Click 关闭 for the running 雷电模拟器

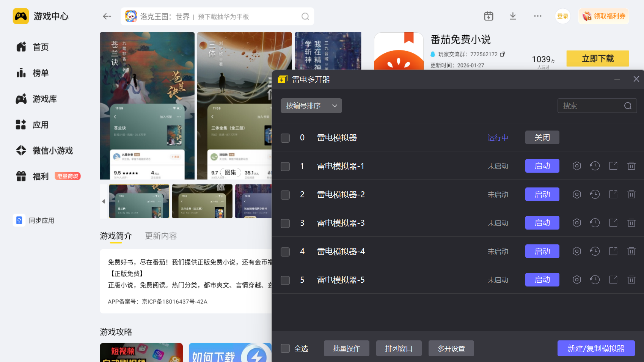[x=542, y=137]
